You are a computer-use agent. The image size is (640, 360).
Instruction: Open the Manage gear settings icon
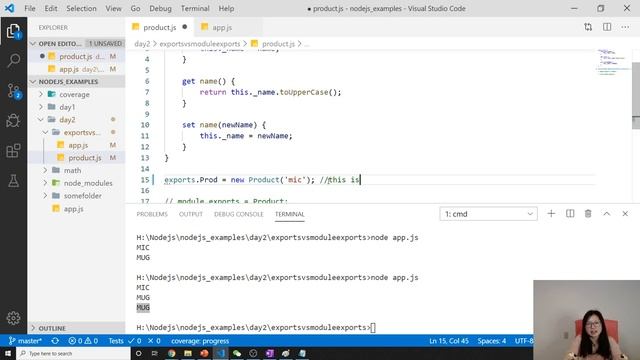click(x=13, y=318)
